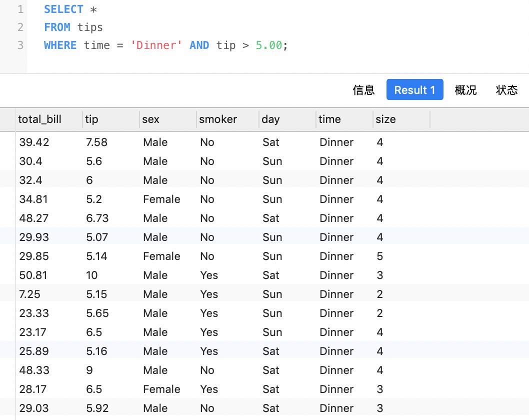Click the tip cell with value 10
This screenshot has height=420, width=529.
click(92, 275)
